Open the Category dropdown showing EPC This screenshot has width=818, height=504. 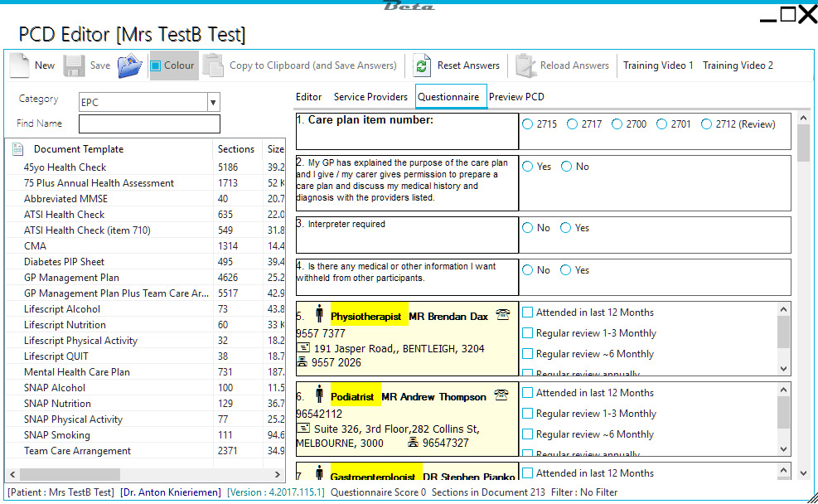[213, 102]
